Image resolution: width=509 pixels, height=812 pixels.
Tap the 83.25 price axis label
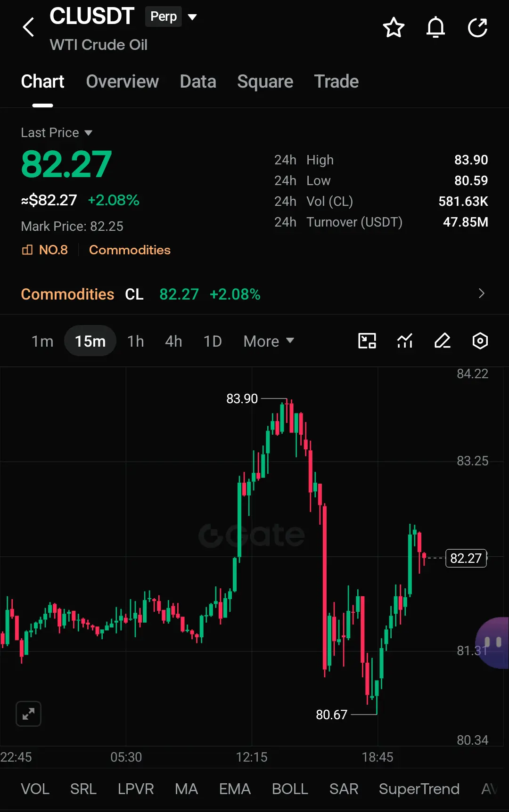(472, 461)
